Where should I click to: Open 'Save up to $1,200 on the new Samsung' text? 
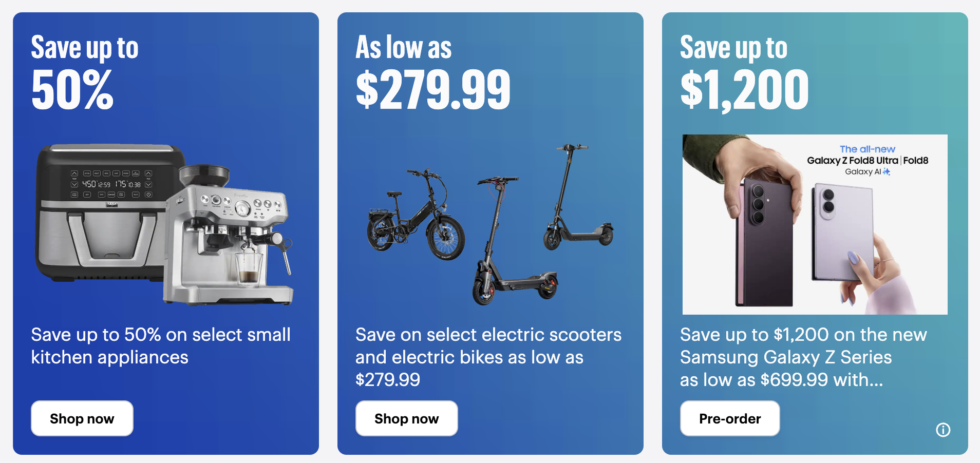pyautogui.click(x=803, y=357)
